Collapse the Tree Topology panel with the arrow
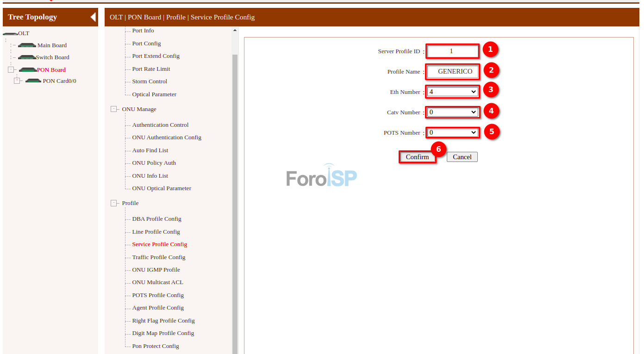The height and width of the screenshot is (354, 644). [x=93, y=17]
